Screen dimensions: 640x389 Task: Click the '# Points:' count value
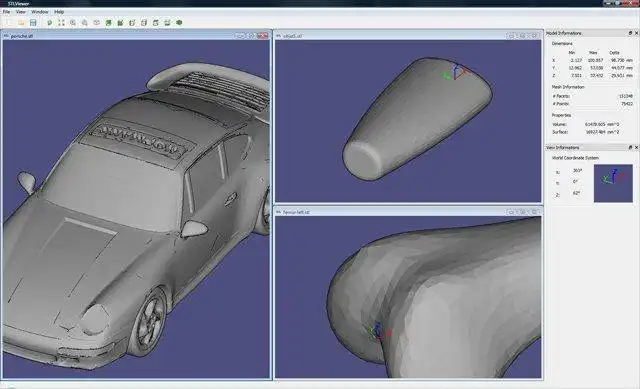627,104
